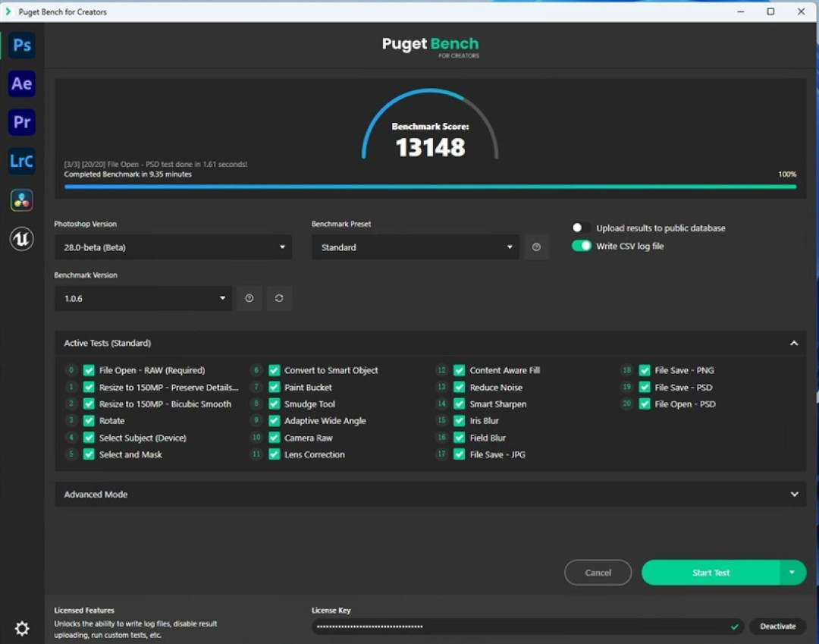
Task: Click the Start Test button
Action: click(x=711, y=573)
